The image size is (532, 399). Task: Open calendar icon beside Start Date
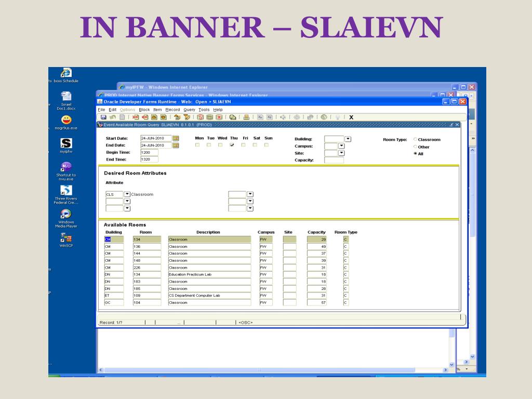point(176,138)
